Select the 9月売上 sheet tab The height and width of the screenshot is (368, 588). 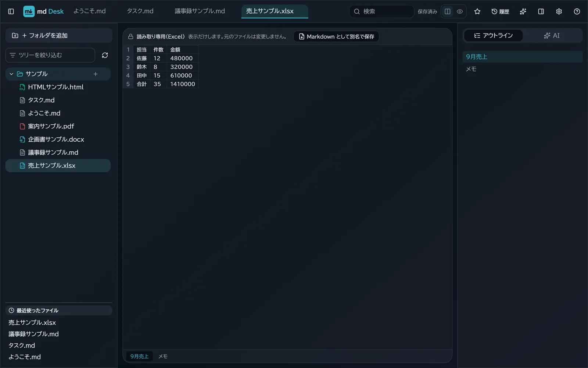point(139,356)
